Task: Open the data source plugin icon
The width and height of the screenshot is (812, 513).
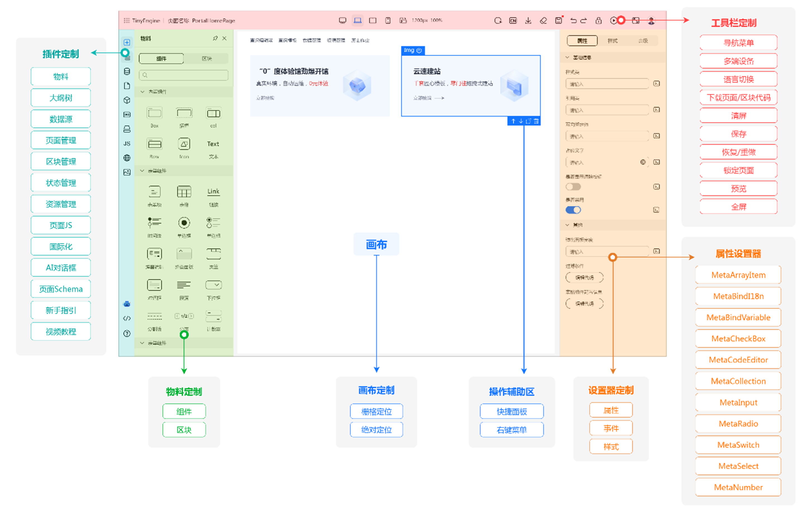Action: (127, 72)
